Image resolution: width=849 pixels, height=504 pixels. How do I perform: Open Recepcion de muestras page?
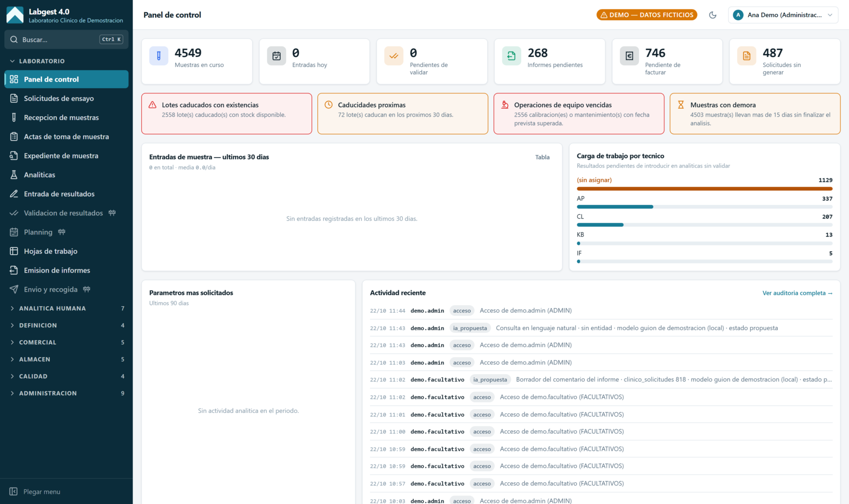pyautogui.click(x=66, y=117)
